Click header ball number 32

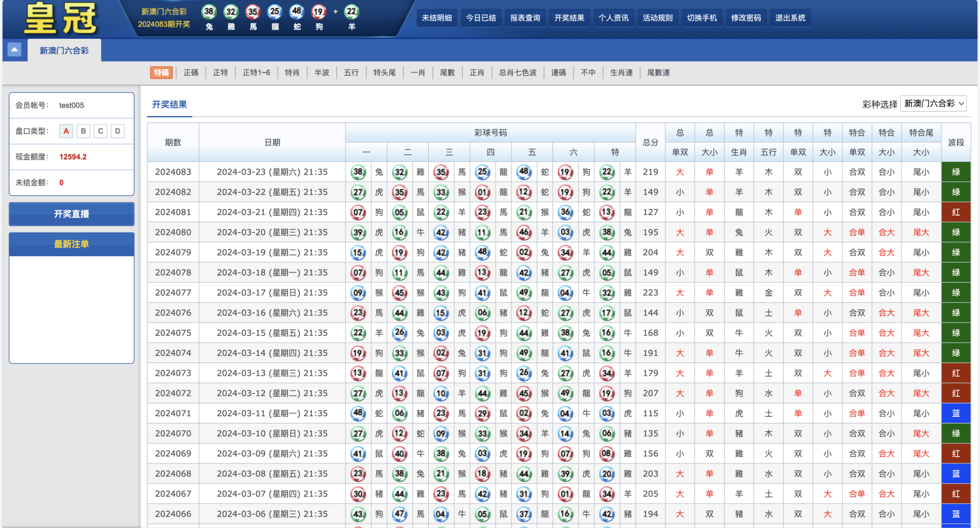(x=231, y=11)
